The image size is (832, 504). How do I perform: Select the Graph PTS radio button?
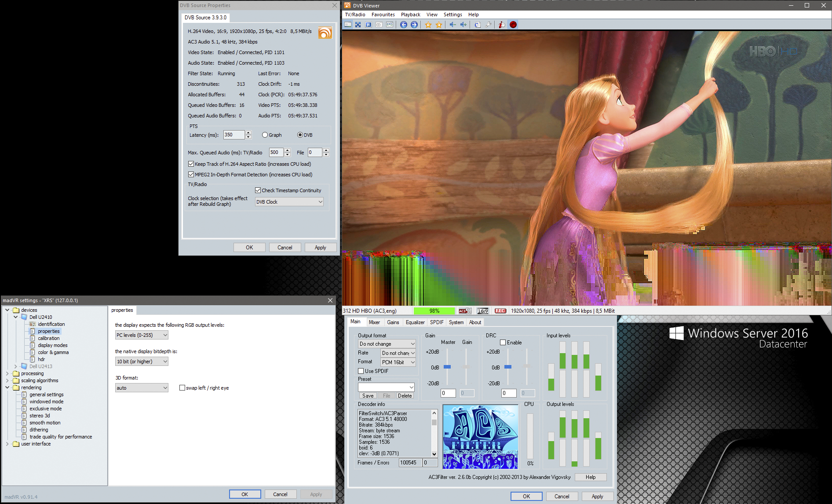point(265,135)
